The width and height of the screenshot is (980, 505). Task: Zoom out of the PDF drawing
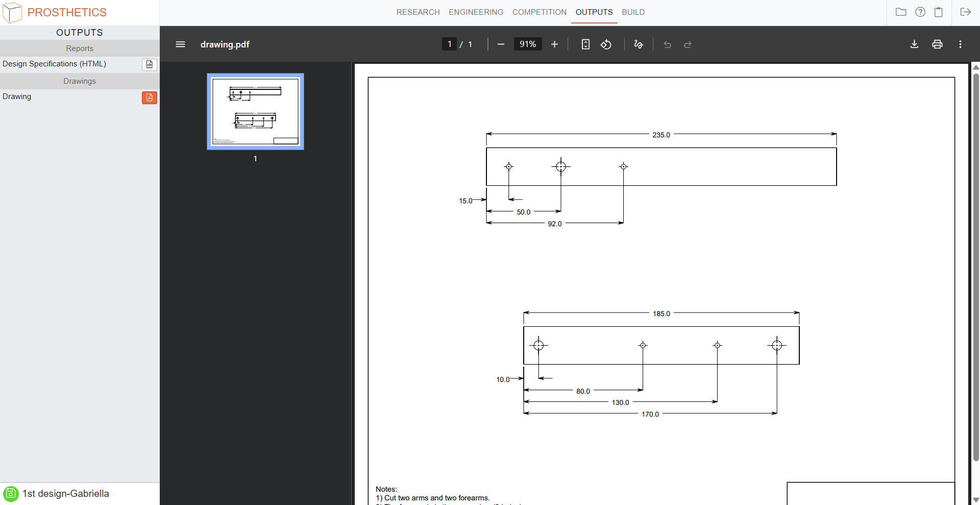501,44
